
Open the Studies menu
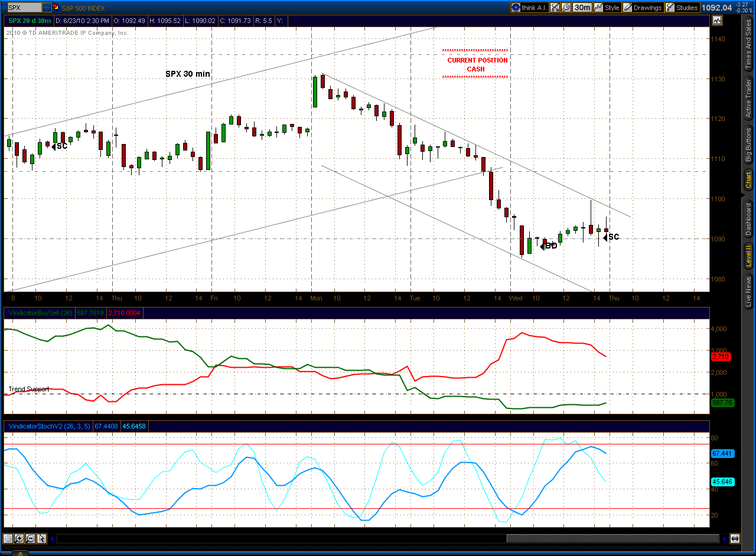[682, 8]
